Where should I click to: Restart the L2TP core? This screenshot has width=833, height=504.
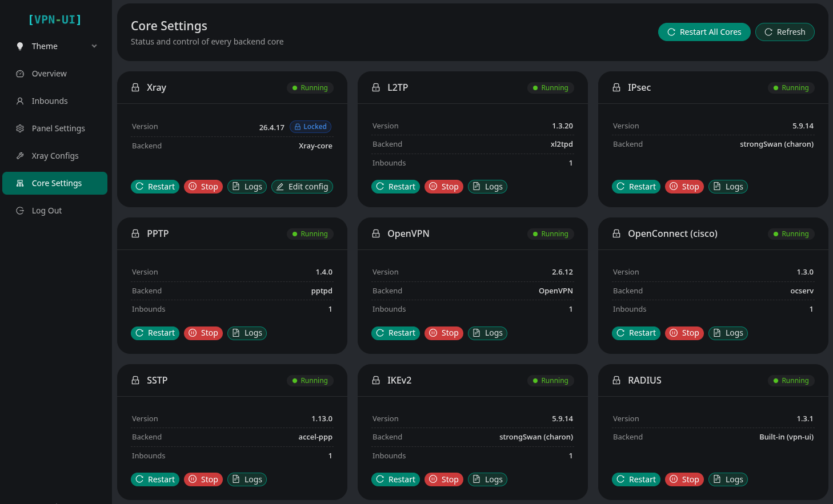pos(395,187)
